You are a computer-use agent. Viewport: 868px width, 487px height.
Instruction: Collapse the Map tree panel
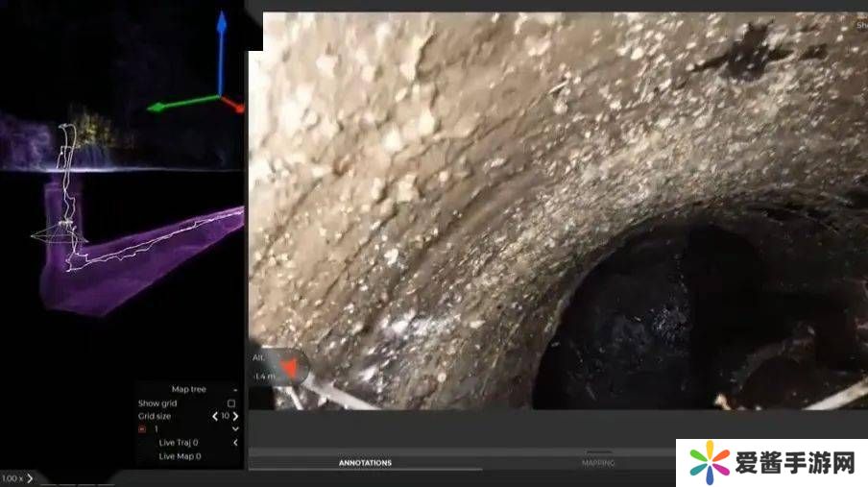(x=235, y=389)
